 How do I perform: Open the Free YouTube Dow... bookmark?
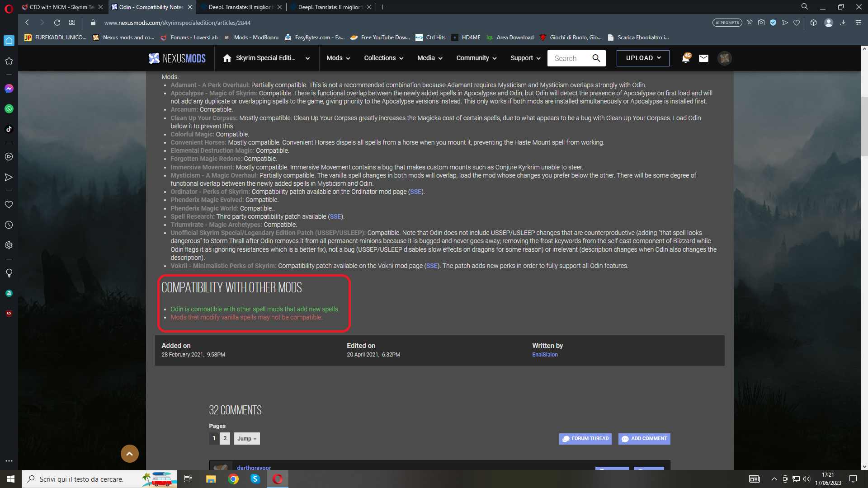pyautogui.click(x=380, y=38)
